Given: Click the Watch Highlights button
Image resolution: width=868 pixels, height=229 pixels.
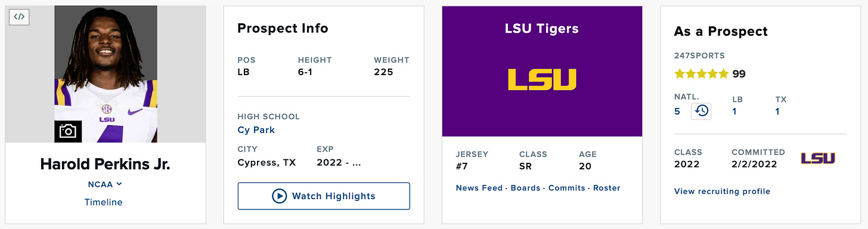Looking at the screenshot, I should 324,196.
